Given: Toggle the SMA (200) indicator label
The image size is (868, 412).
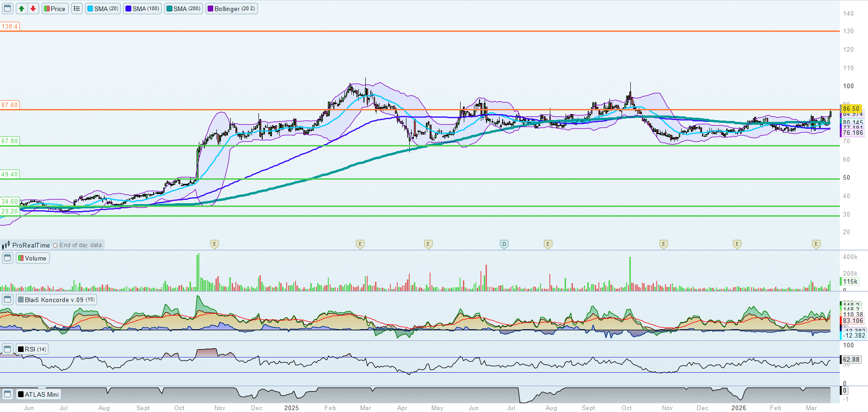Looking at the screenshot, I should 184,9.
